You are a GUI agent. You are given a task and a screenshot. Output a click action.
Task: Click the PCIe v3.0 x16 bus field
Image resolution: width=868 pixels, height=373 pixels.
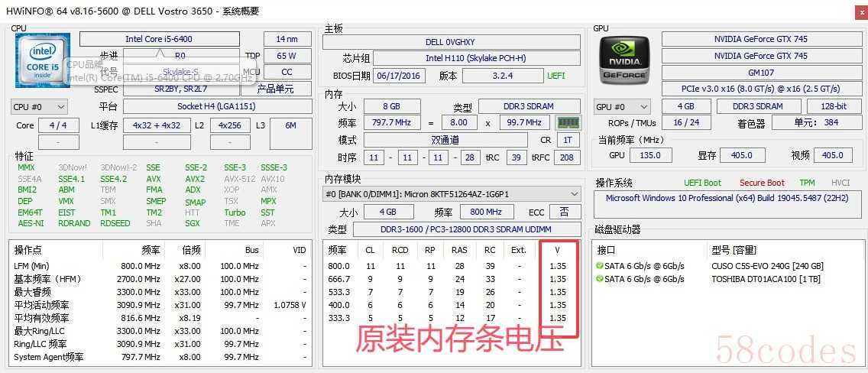(760, 89)
